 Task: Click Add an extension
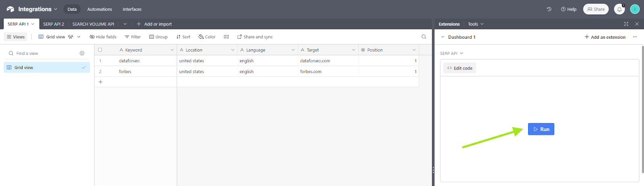tap(605, 37)
